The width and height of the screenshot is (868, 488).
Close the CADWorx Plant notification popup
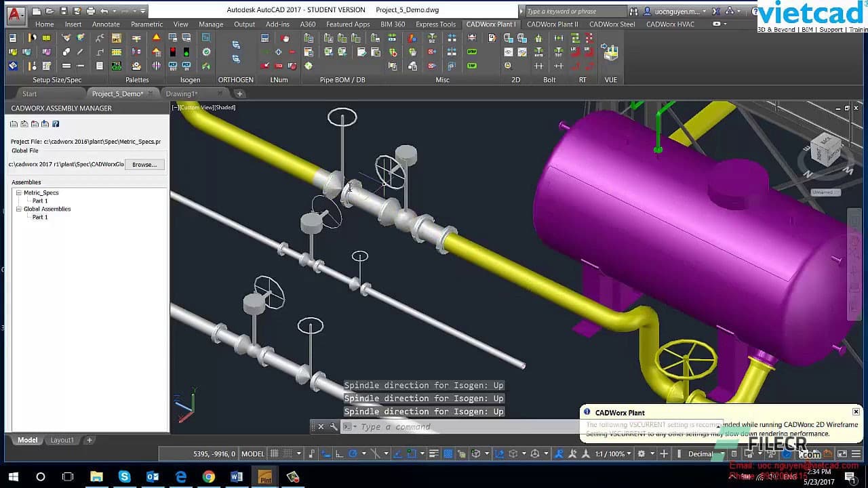856,411
